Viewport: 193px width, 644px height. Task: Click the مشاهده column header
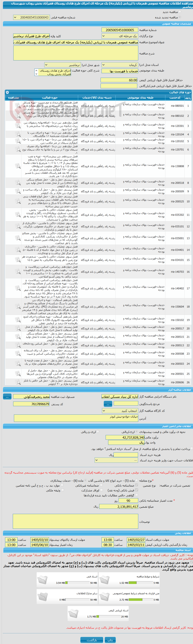click(x=14, y=97)
